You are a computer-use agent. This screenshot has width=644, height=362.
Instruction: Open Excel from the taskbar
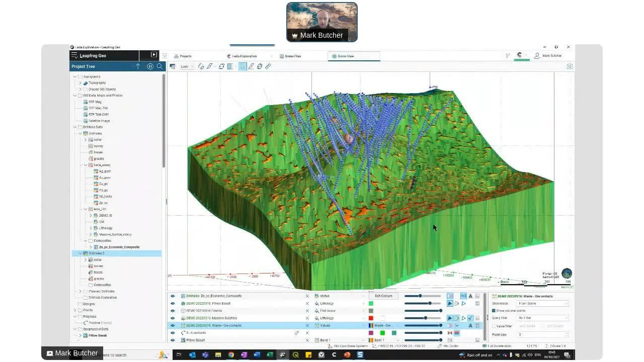(x=270, y=354)
